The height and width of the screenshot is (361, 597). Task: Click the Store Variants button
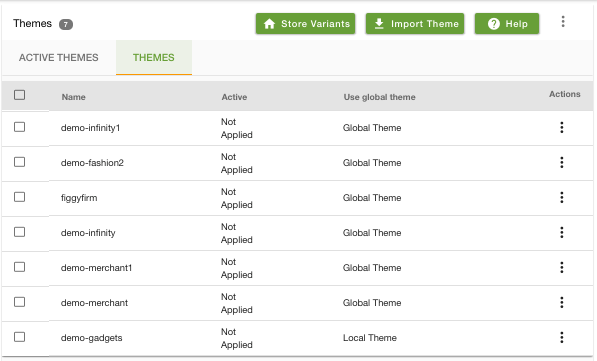pyautogui.click(x=305, y=24)
